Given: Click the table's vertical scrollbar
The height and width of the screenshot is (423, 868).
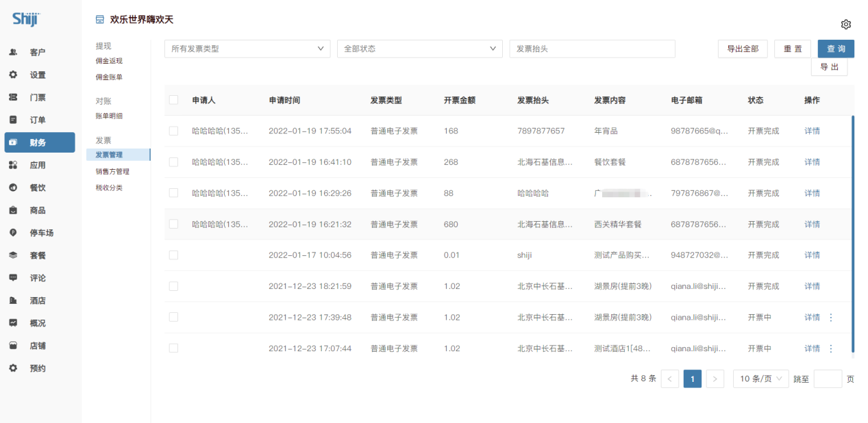Looking at the screenshot, I should point(853,233).
